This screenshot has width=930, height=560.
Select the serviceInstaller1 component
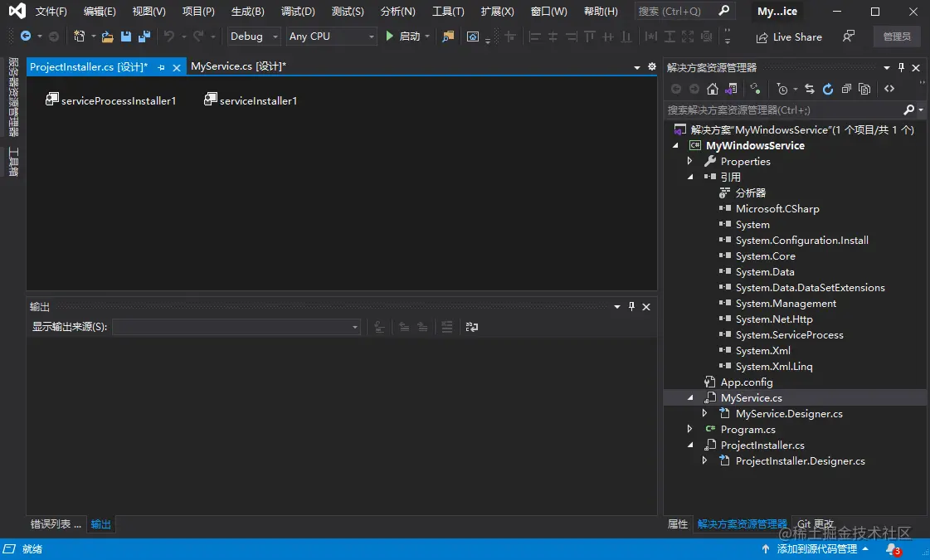[251, 100]
